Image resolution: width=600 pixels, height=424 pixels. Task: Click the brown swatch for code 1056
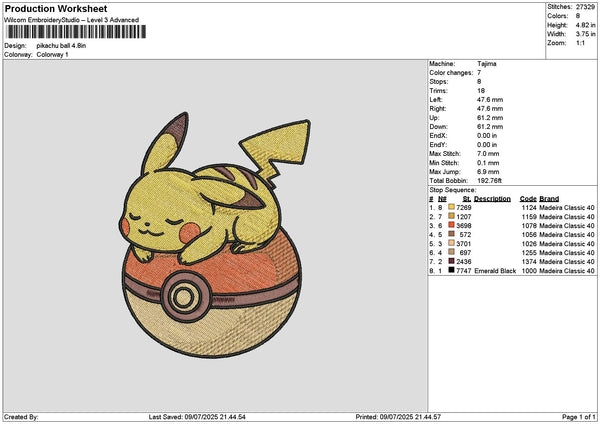[452, 234]
